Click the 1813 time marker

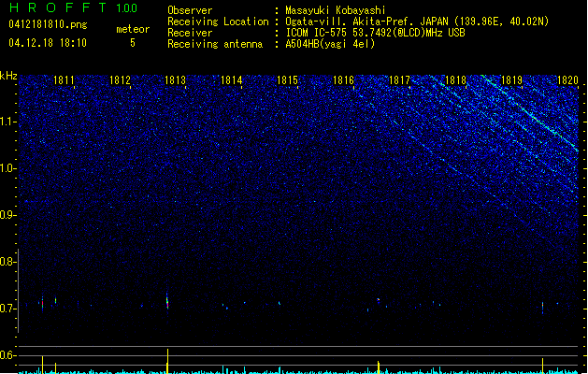coord(175,80)
